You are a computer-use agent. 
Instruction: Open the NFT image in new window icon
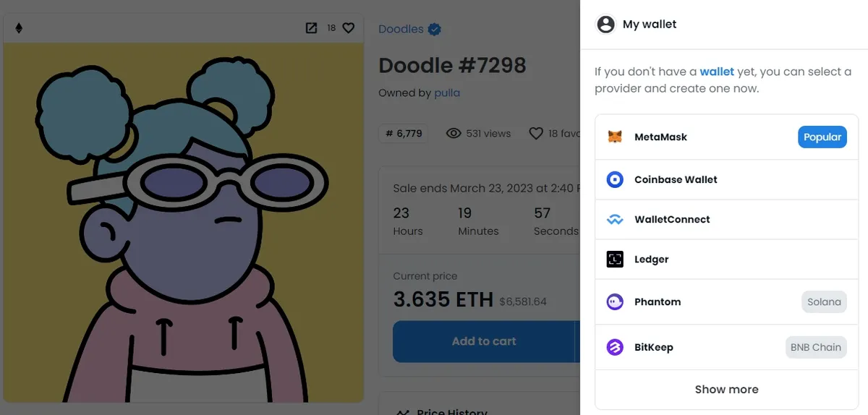click(x=311, y=28)
